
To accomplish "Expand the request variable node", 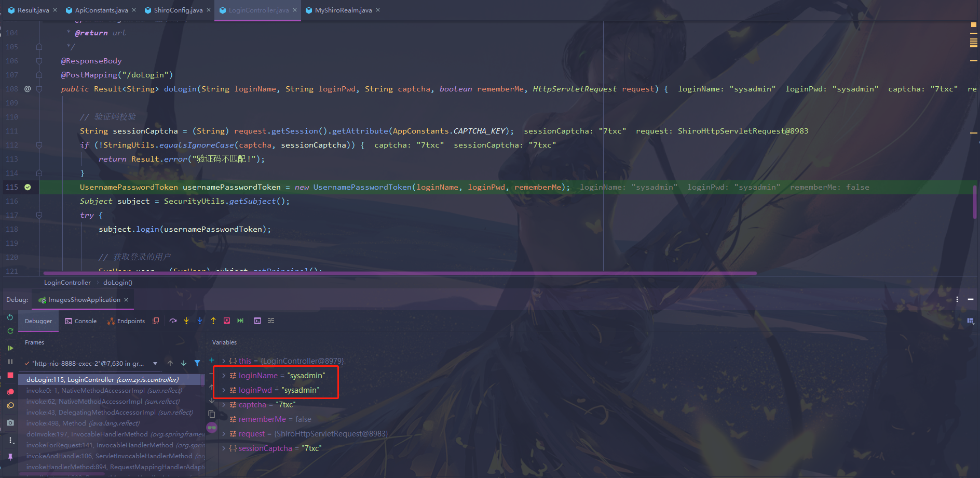I will (x=224, y=433).
